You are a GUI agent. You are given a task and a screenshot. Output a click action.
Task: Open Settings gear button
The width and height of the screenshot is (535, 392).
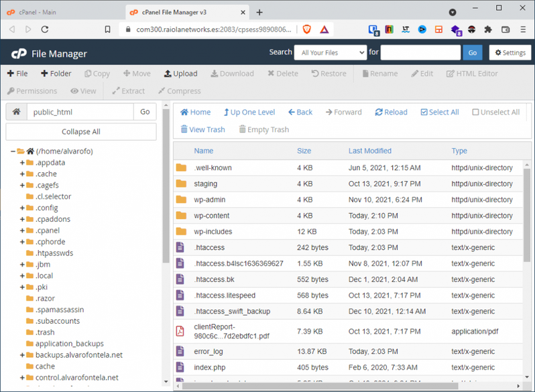[x=510, y=52]
